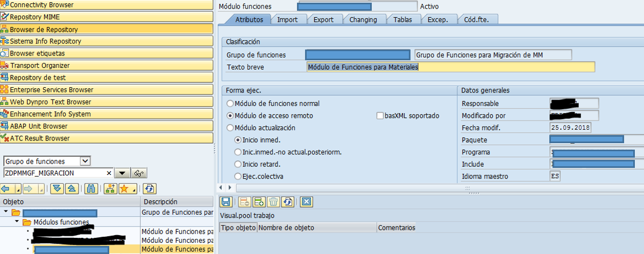Open history dropdown next to ZDPMMGF_MIGRACION field
The width and height of the screenshot is (644, 254).
pyautogui.click(x=122, y=173)
